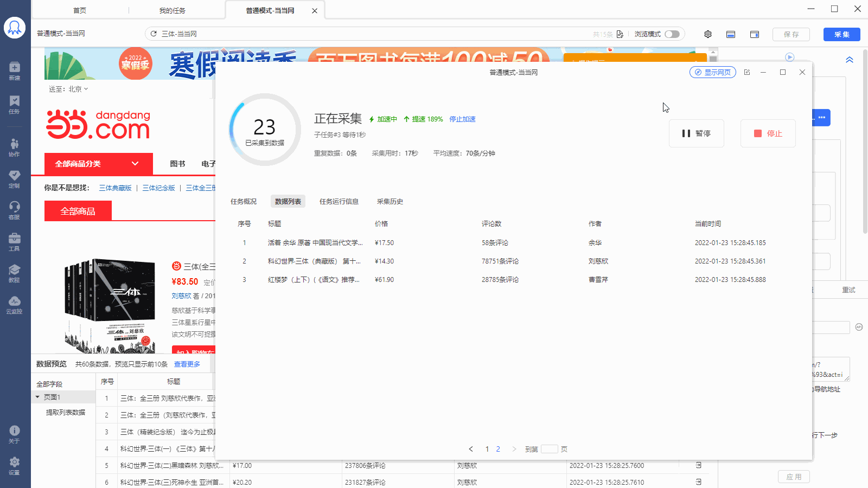Switch to the 首页 tab

pyautogui.click(x=80, y=11)
